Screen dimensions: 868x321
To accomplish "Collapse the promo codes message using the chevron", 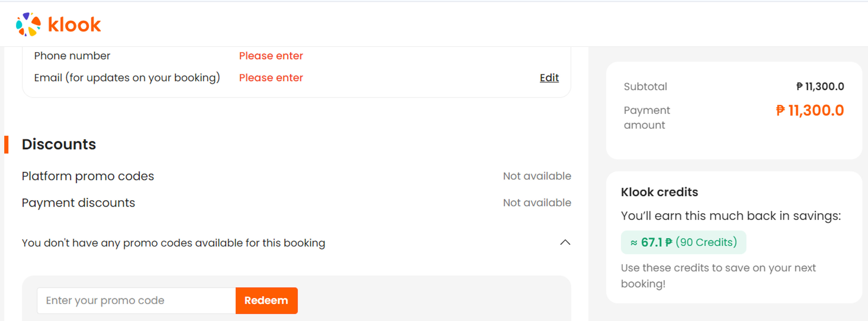I will [x=565, y=243].
